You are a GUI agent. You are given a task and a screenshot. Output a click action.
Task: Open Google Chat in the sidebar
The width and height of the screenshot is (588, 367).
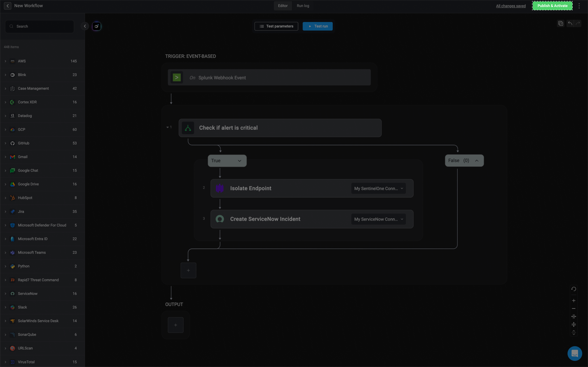42,171
